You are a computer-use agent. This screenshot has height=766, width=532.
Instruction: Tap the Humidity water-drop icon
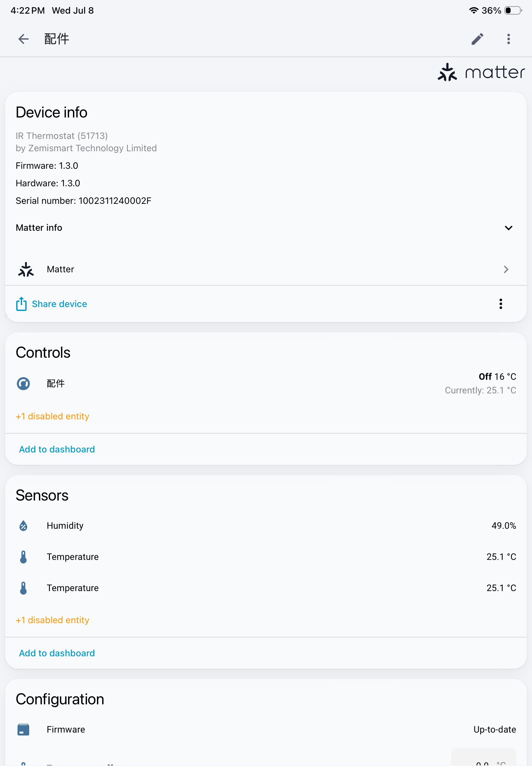23,525
